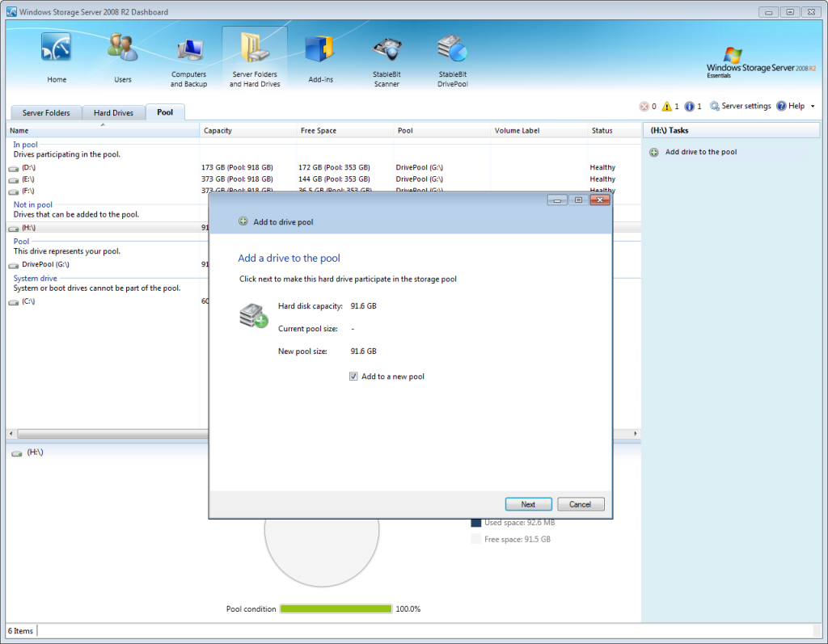Open the Server Folders tab

(46, 112)
